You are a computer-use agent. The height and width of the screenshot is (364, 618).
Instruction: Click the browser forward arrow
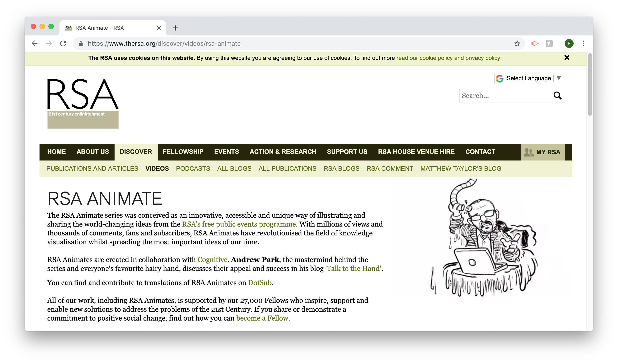coord(49,43)
